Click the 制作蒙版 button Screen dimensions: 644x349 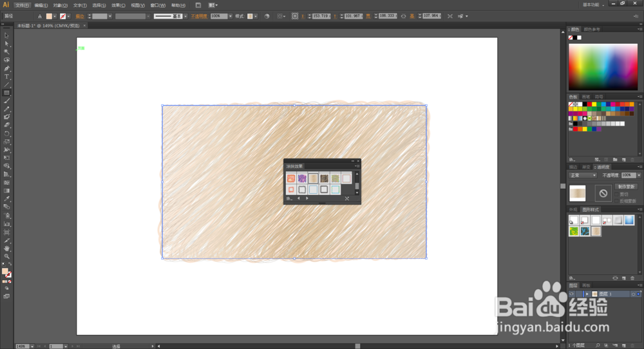[x=627, y=187]
